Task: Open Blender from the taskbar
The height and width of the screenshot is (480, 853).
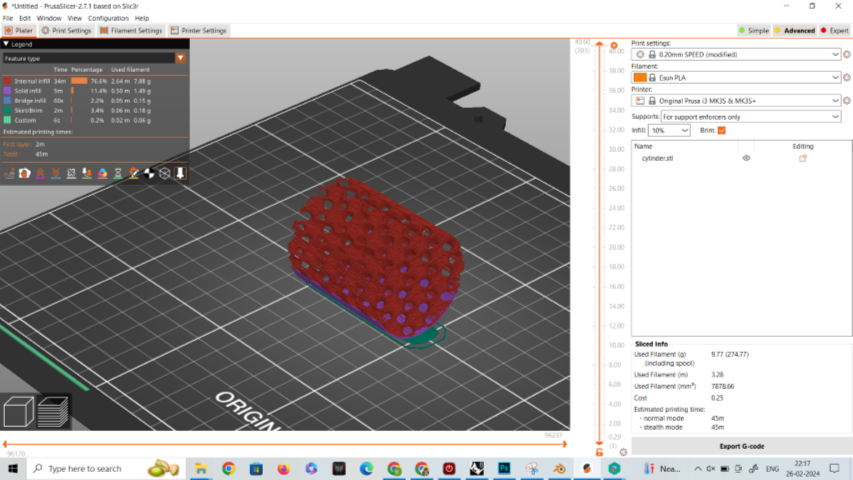Action: click(x=559, y=468)
